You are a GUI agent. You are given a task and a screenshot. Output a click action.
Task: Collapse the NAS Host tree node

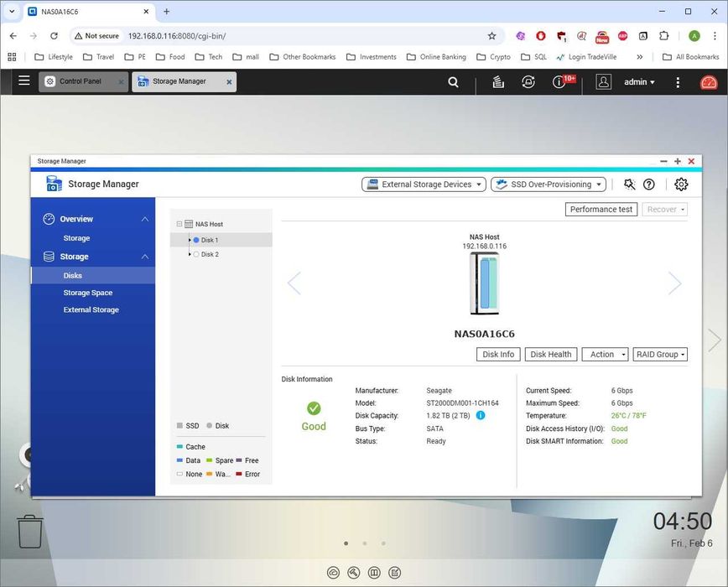pos(179,224)
